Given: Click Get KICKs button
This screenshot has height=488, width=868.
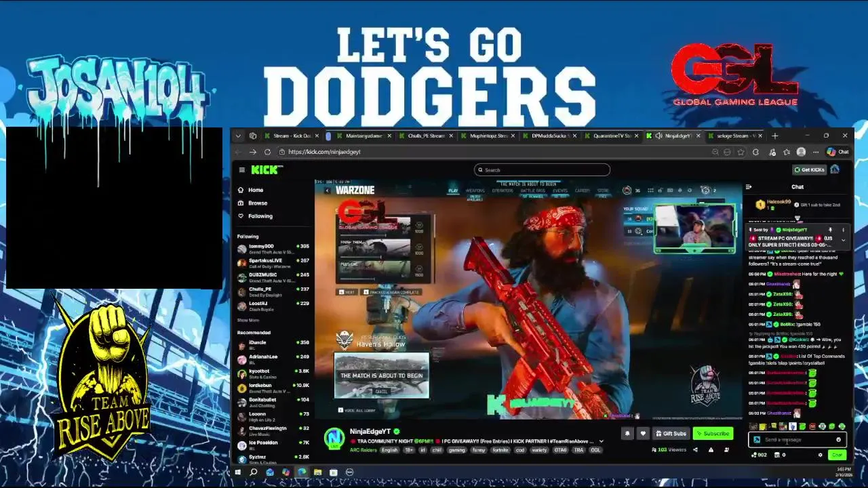Looking at the screenshot, I should pyautogui.click(x=810, y=169).
